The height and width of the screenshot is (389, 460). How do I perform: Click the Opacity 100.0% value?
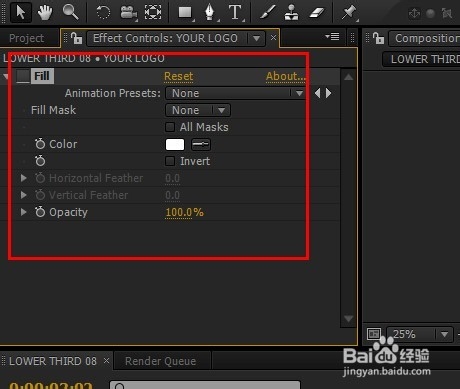point(184,212)
